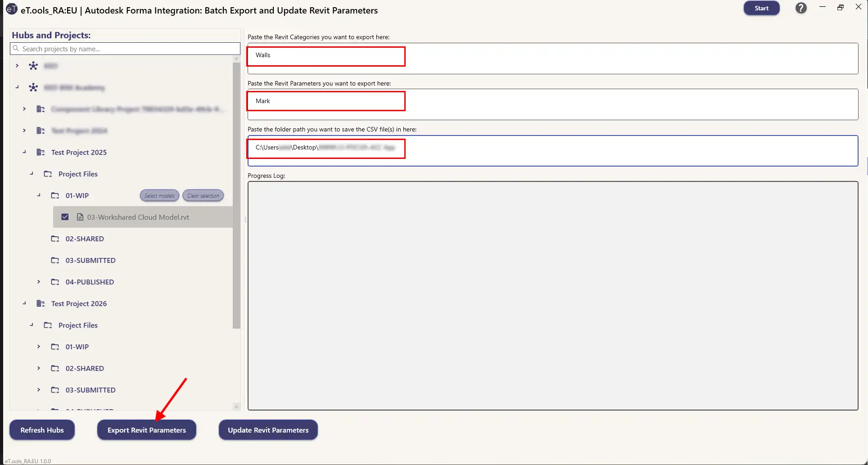
Task: Click into the Revit Parameters field containing Mark
Action: pos(553,104)
